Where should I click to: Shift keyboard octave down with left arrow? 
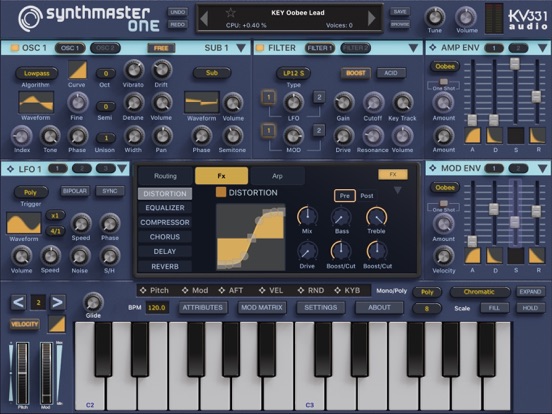point(18,302)
